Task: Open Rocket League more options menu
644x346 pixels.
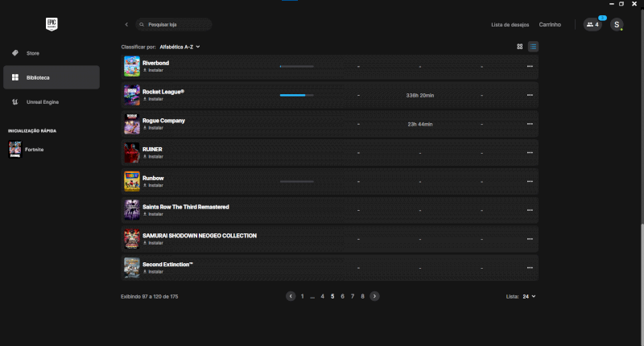Action: tap(530, 95)
